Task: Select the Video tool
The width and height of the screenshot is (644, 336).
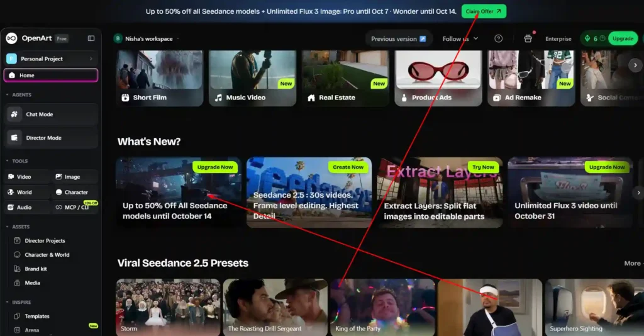Action: coord(28,177)
